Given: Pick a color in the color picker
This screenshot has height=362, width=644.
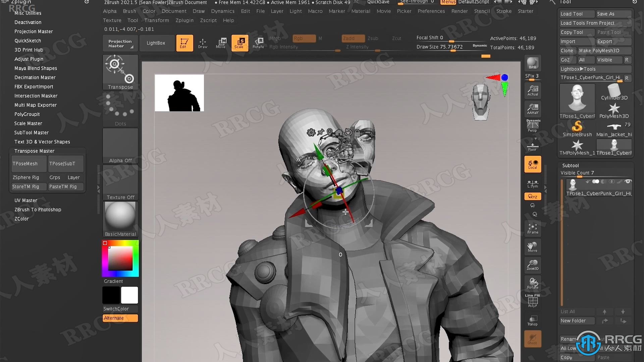Looking at the screenshot, I should pos(120,258).
